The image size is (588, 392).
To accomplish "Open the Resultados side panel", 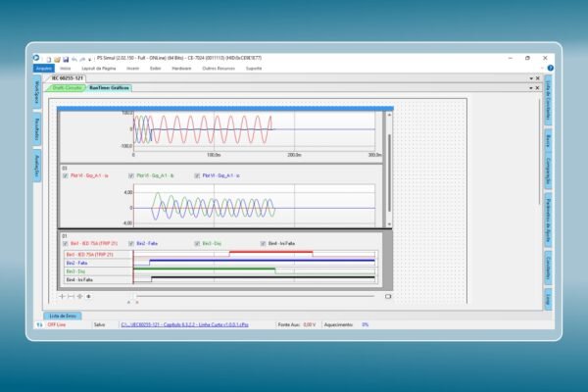I will [x=37, y=129].
